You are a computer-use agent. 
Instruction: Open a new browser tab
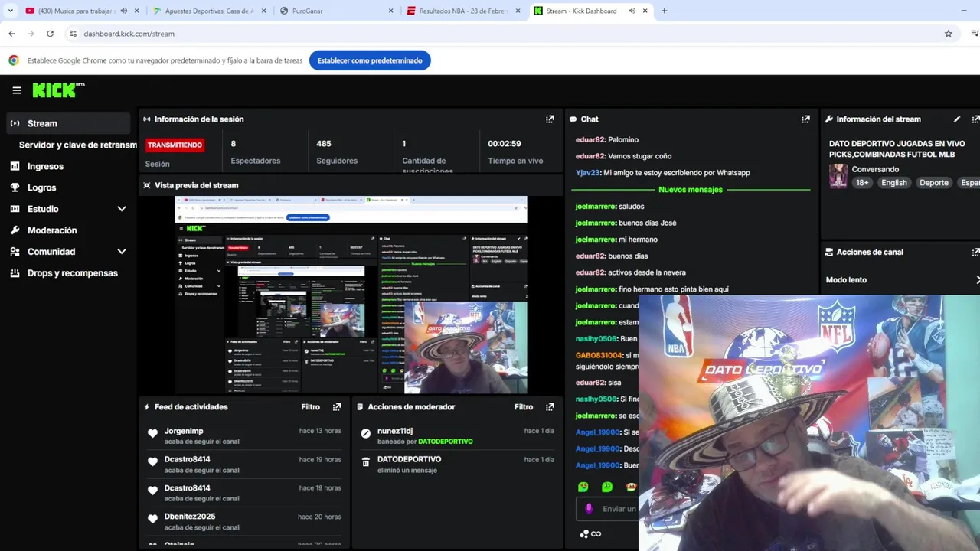coord(664,11)
